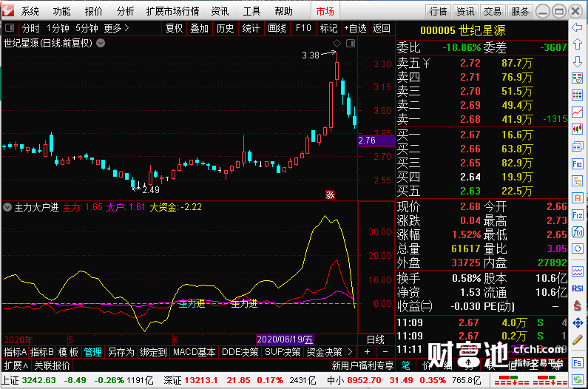Click the 交易 button

coord(493,12)
